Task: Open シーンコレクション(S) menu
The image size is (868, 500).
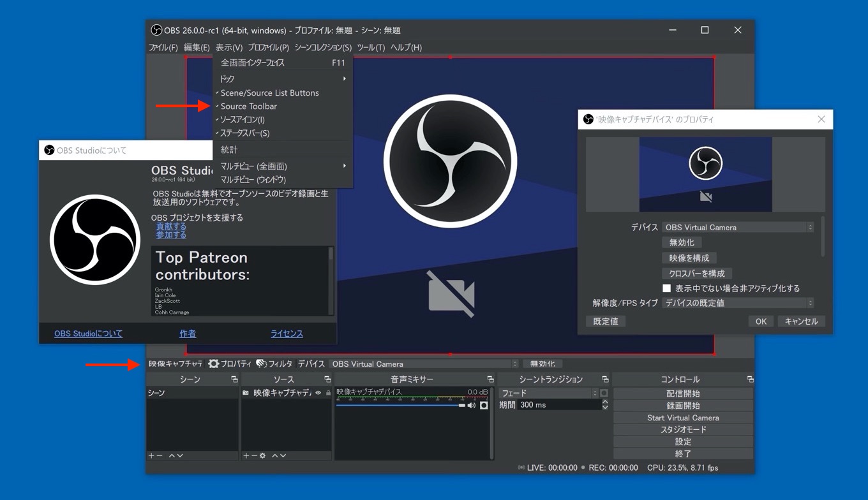Action: (x=323, y=47)
